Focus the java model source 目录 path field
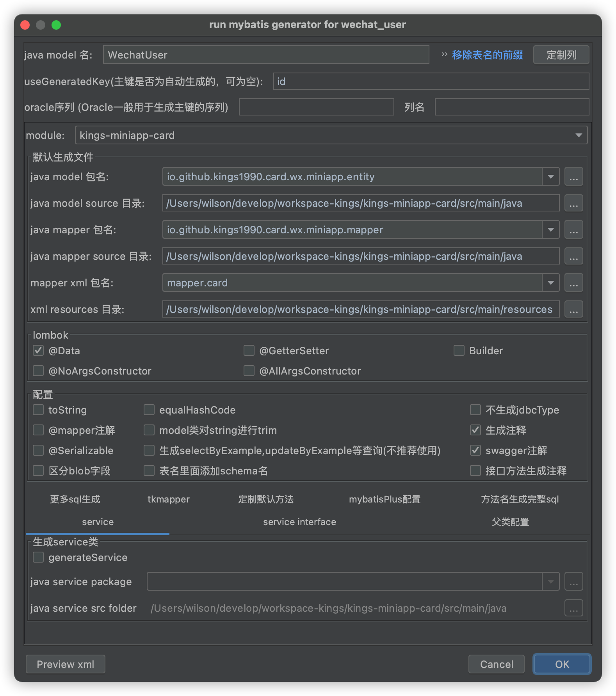The width and height of the screenshot is (616, 696). (x=361, y=203)
